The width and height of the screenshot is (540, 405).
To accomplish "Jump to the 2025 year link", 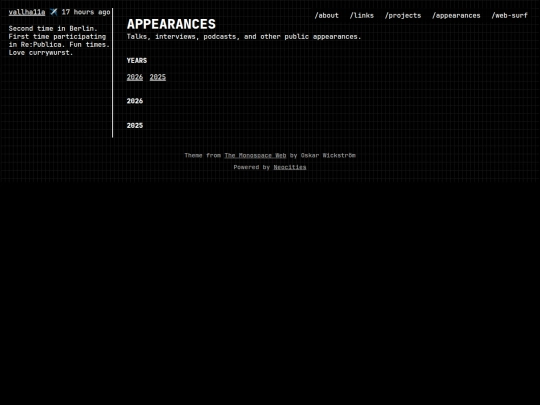I will coord(158,77).
